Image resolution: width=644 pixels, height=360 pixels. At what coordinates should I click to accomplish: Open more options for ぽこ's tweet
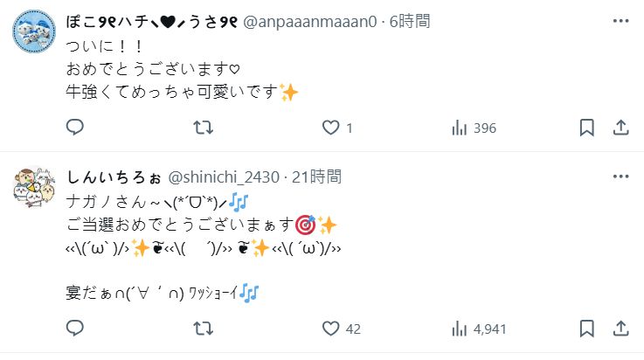(x=620, y=20)
